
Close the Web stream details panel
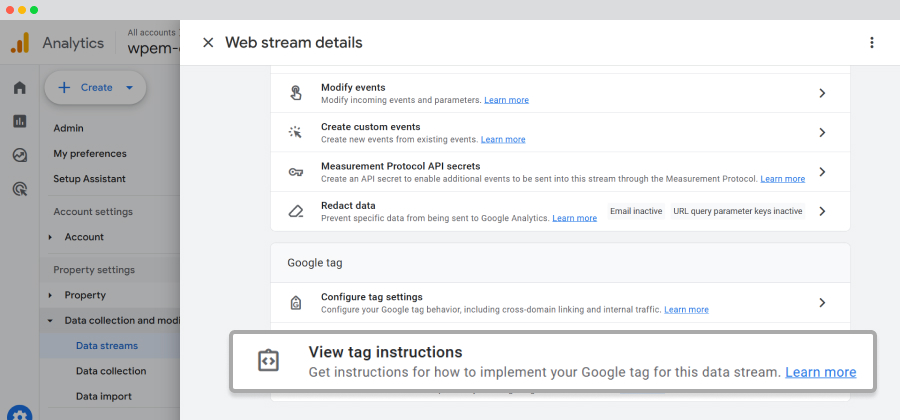pos(208,42)
